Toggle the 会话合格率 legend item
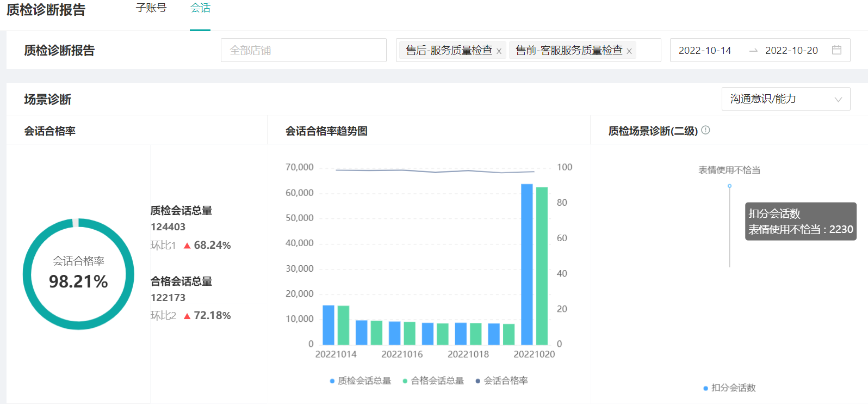The height and width of the screenshot is (404, 868). pyautogui.click(x=501, y=381)
